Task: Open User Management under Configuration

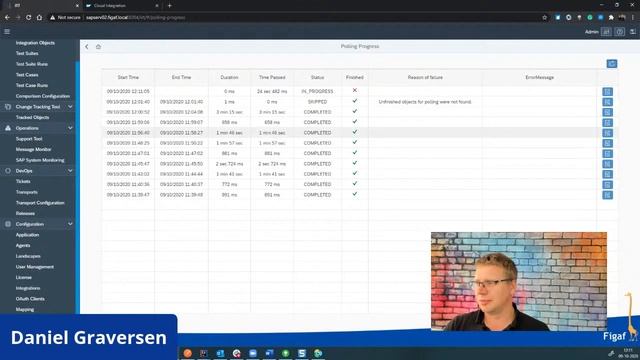Action: 35,267
